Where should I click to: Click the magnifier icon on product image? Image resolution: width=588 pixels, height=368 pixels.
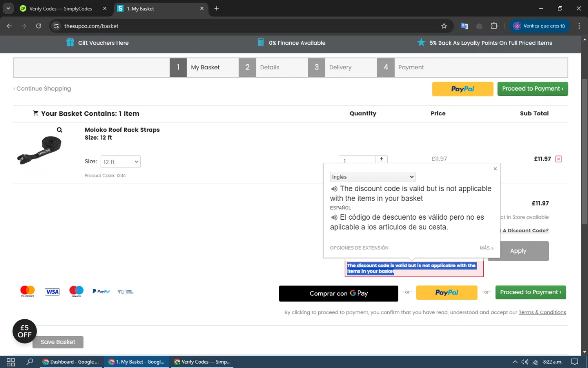(x=60, y=130)
